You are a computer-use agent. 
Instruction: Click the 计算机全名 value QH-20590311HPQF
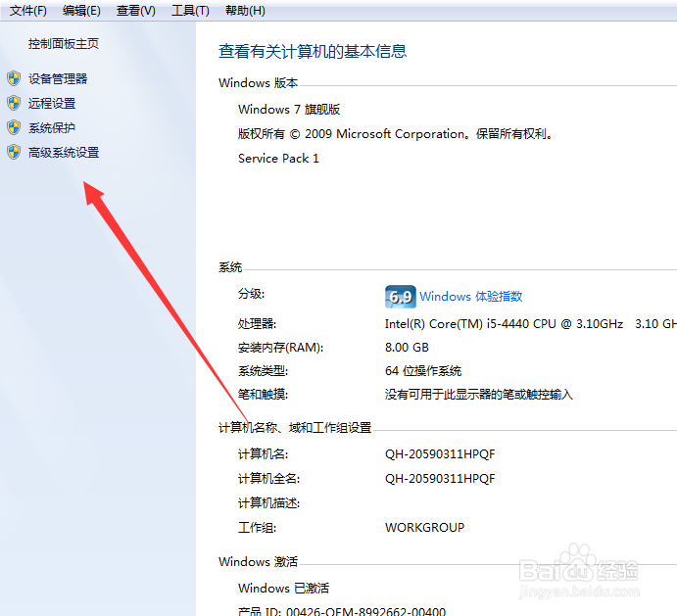point(440,479)
